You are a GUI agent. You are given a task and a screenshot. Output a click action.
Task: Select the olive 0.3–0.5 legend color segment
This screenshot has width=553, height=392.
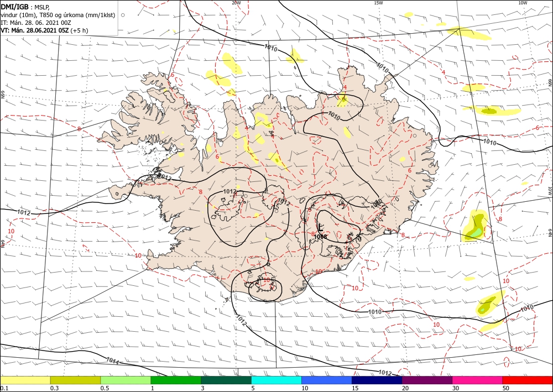(75, 380)
